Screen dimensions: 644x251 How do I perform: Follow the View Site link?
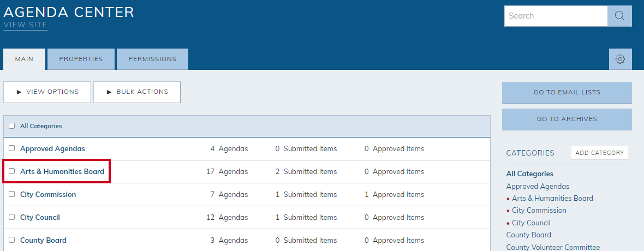pos(26,25)
